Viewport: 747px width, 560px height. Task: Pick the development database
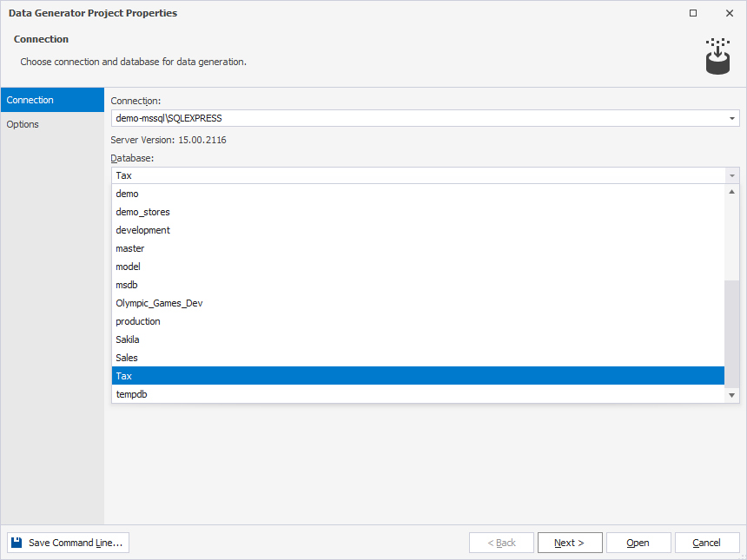(x=418, y=230)
